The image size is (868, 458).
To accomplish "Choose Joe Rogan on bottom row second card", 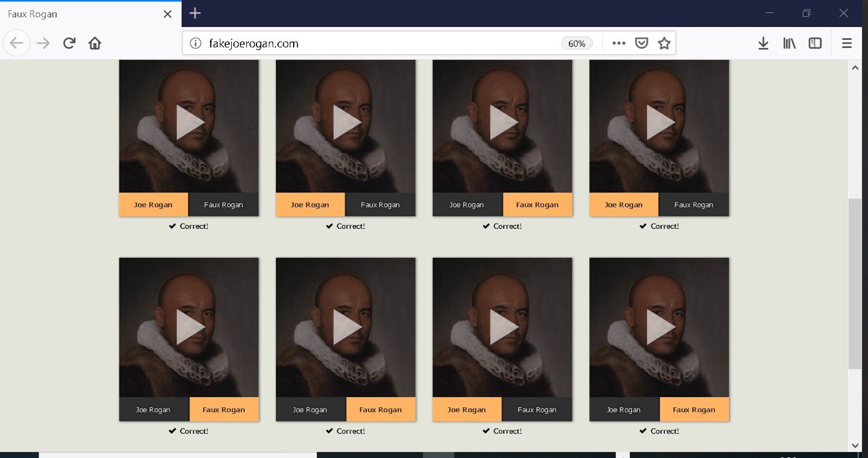I will pyautogui.click(x=311, y=409).
